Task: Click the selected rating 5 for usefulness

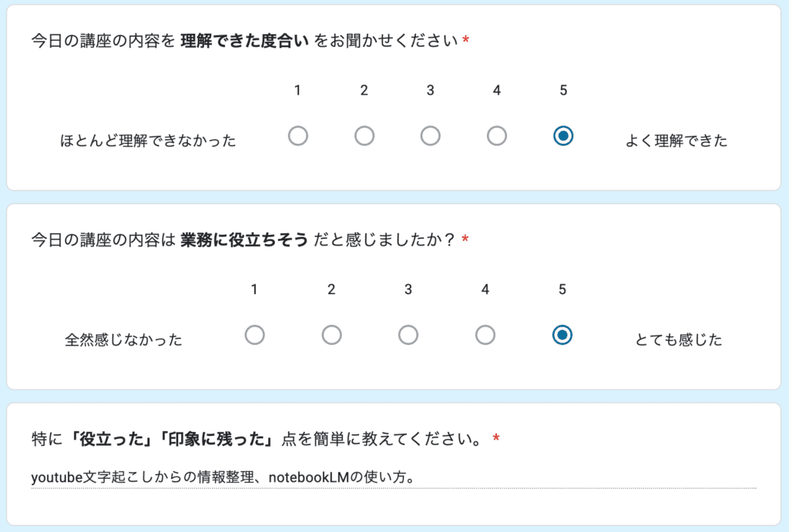Action: (562, 335)
